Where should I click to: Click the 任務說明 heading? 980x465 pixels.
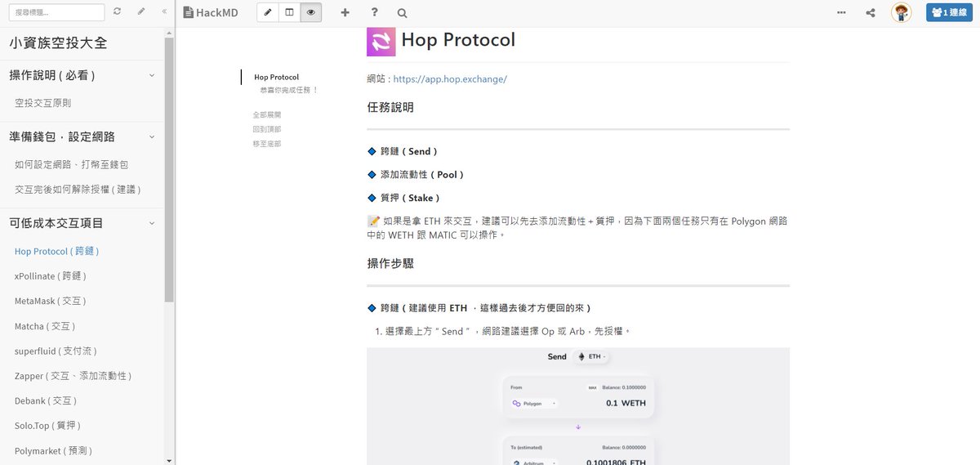click(390, 107)
